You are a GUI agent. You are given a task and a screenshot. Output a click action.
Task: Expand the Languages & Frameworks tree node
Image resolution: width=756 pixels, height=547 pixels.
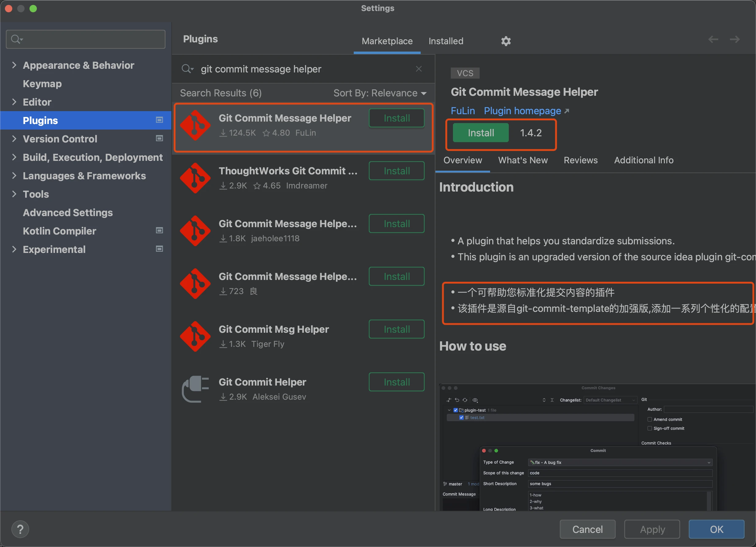(x=14, y=176)
